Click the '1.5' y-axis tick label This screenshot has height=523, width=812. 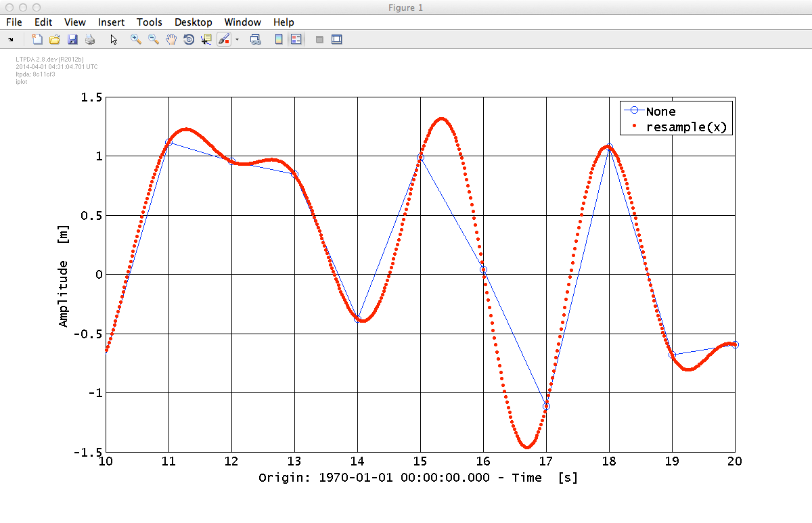click(90, 97)
